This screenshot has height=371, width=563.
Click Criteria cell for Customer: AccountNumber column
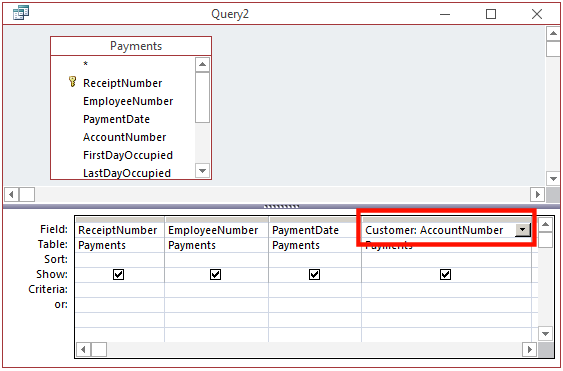447,289
